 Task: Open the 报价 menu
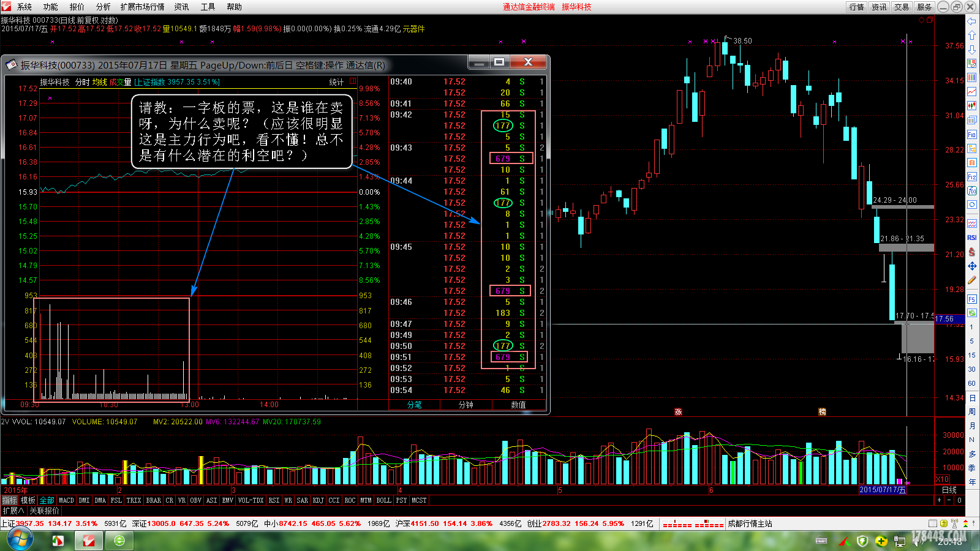(77, 7)
